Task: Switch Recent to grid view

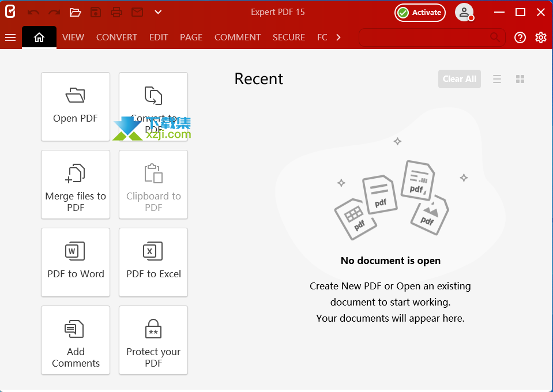Action: coord(520,79)
